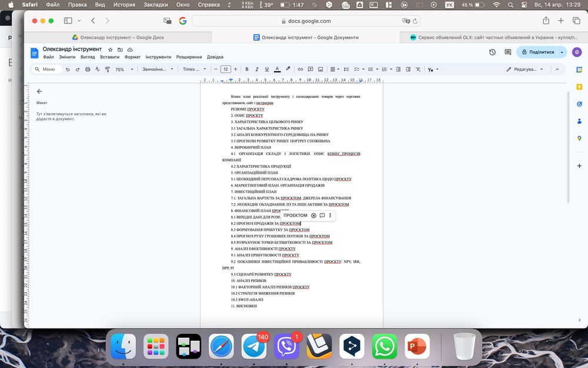Undo the last edit in Docs toolbar
The height and width of the screenshot is (368, 588).
[68, 69]
